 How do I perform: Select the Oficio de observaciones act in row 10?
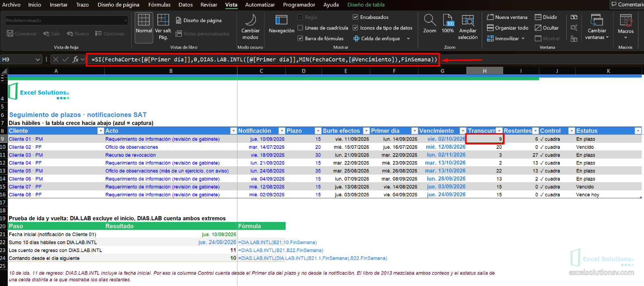point(171,147)
